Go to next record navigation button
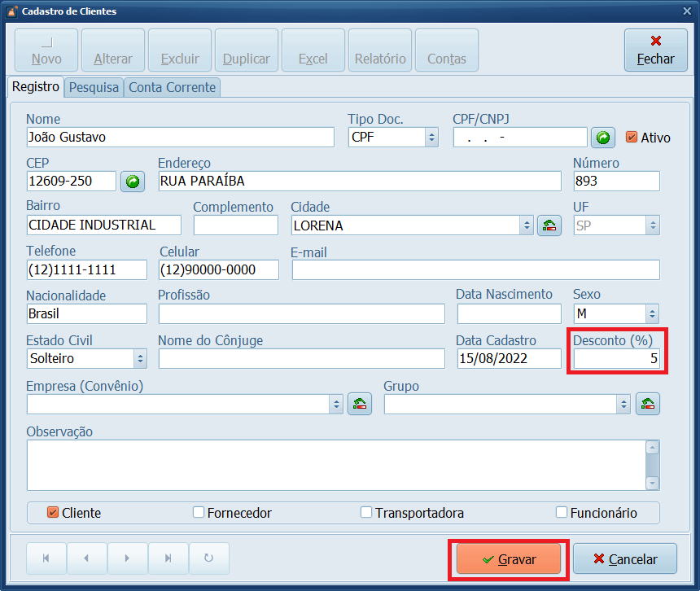Screen dimensions: 700x591 127,558
